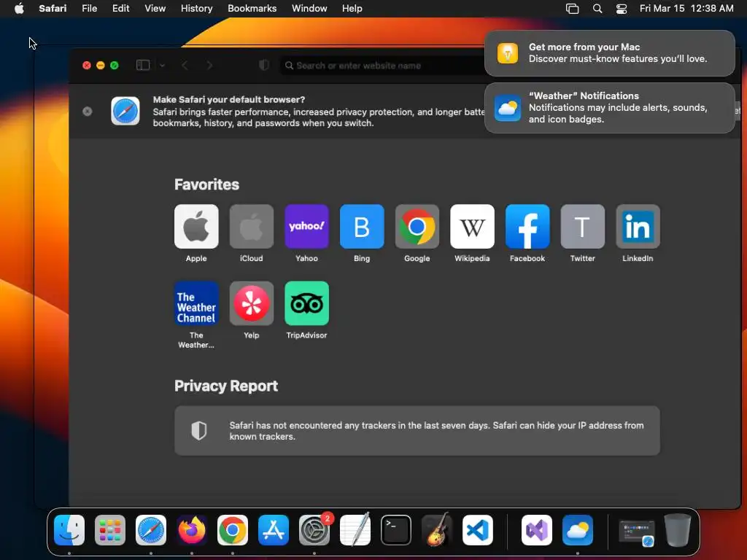Open the Bing favorite tile
The width and height of the screenshot is (747, 560).
pos(362,226)
